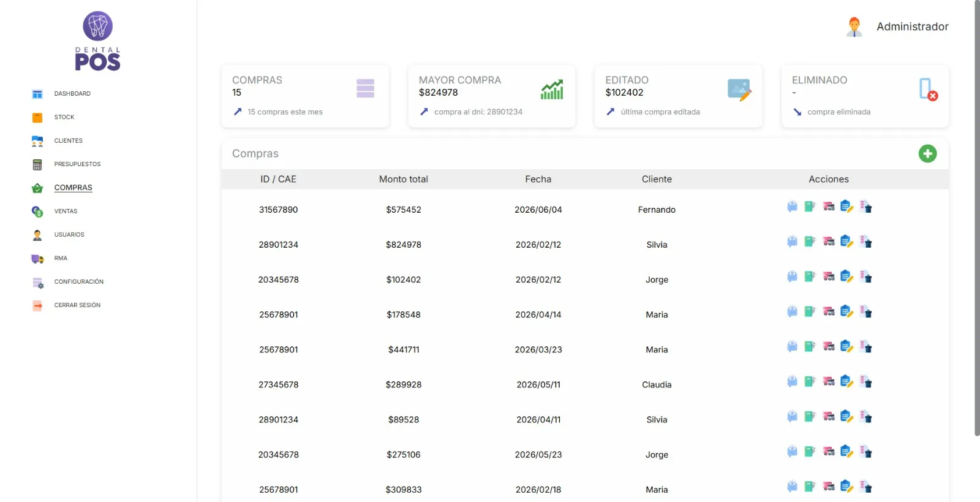View the $89528 purchase with the eye icon
980x502 pixels.
792,416
